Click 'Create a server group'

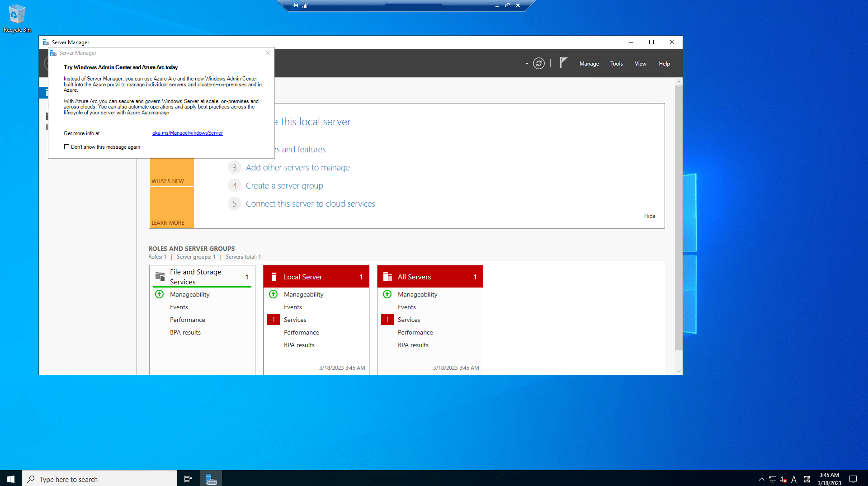point(284,186)
